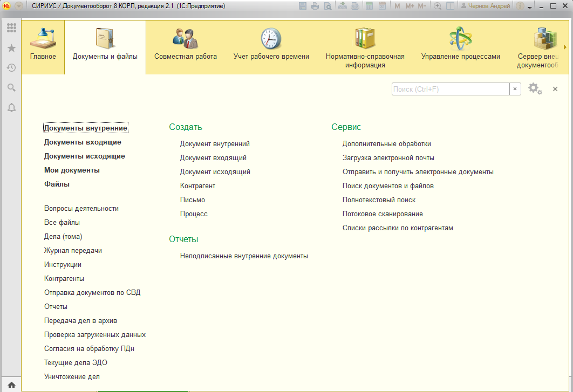Open the Учет рабочего времени section
Image resolution: width=573 pixels, height=392 pixels.
click(271, 46)
